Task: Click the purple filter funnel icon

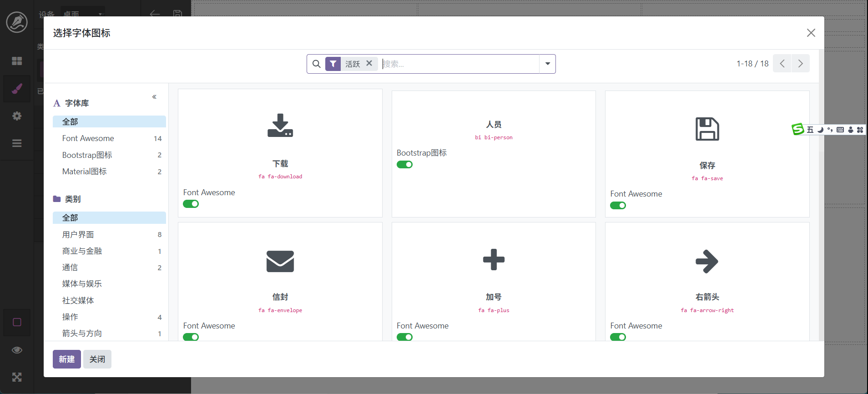Action: 333,64
